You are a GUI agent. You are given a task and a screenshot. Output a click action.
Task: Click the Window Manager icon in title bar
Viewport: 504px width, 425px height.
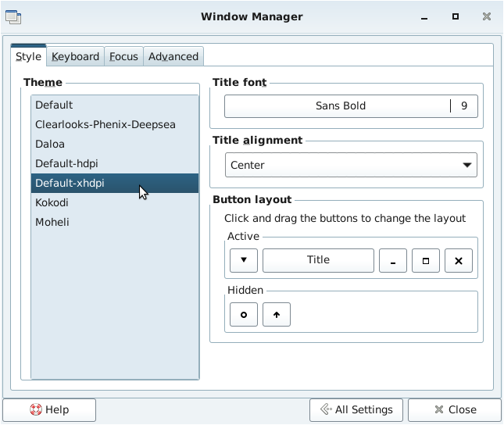(13, 16)
